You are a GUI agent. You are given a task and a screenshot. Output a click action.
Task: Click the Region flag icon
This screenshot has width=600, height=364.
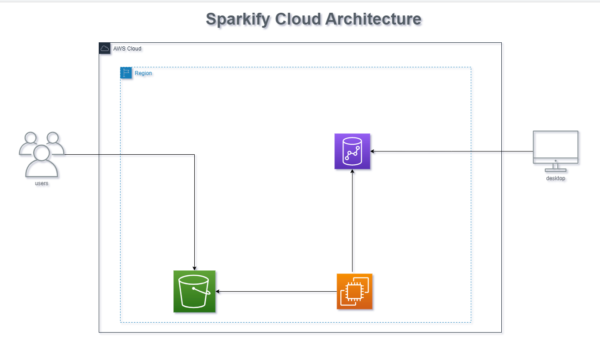click(x=126, y=73)
